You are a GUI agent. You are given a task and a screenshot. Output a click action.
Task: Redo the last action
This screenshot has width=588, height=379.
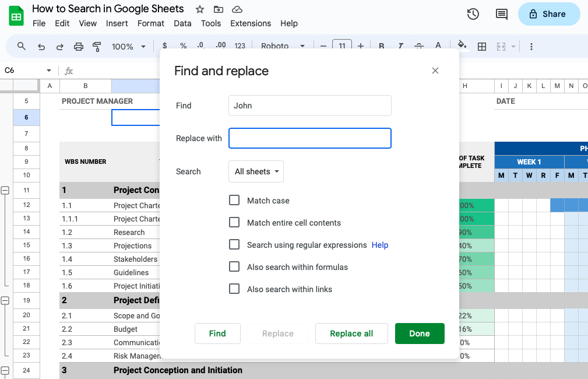pyautogui.click(x=59, y=47)
